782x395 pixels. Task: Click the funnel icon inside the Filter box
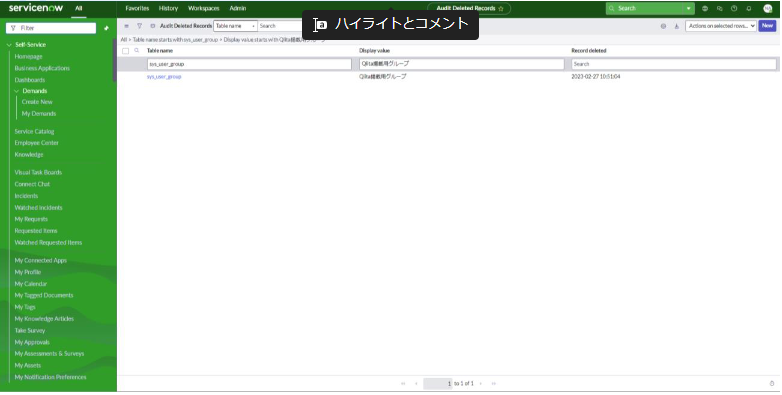click(x=13, y=28)
